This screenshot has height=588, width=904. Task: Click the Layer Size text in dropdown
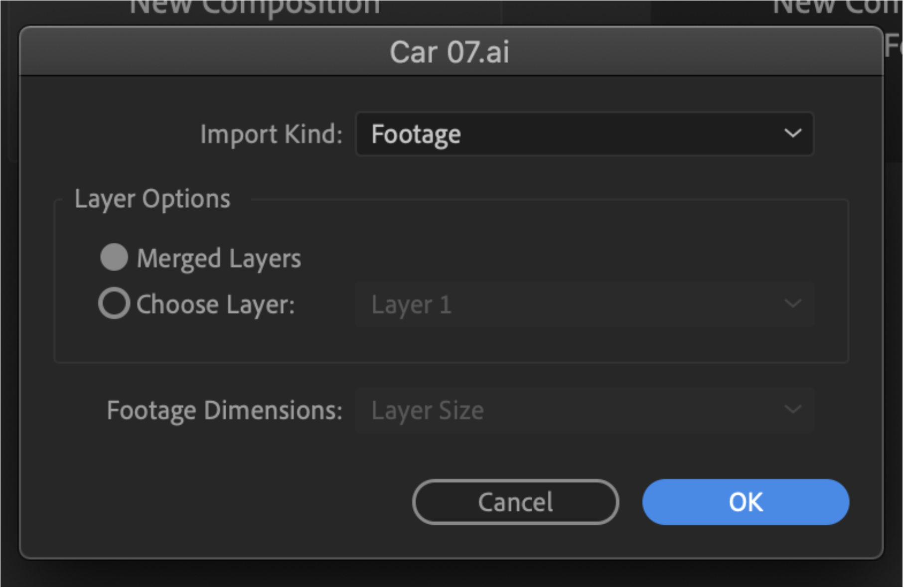click(428, 411)
